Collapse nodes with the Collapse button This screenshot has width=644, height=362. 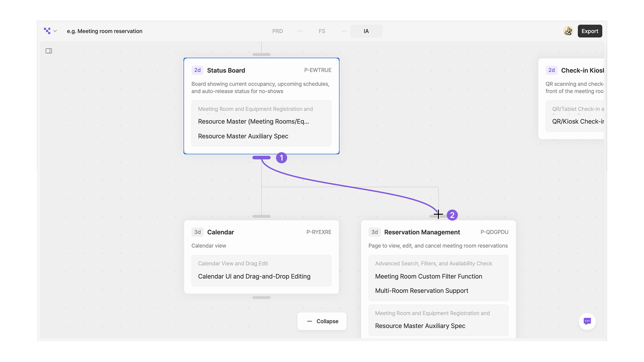click(322, 321)
